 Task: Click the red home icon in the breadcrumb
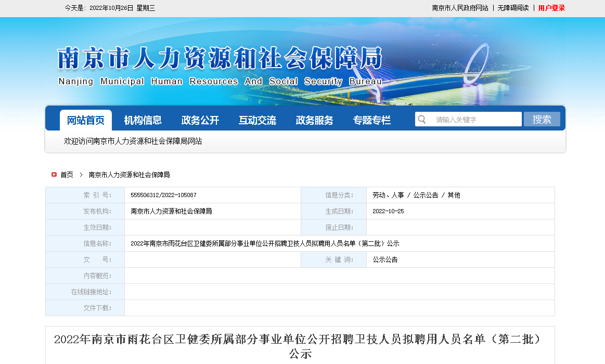click(54, 175)
